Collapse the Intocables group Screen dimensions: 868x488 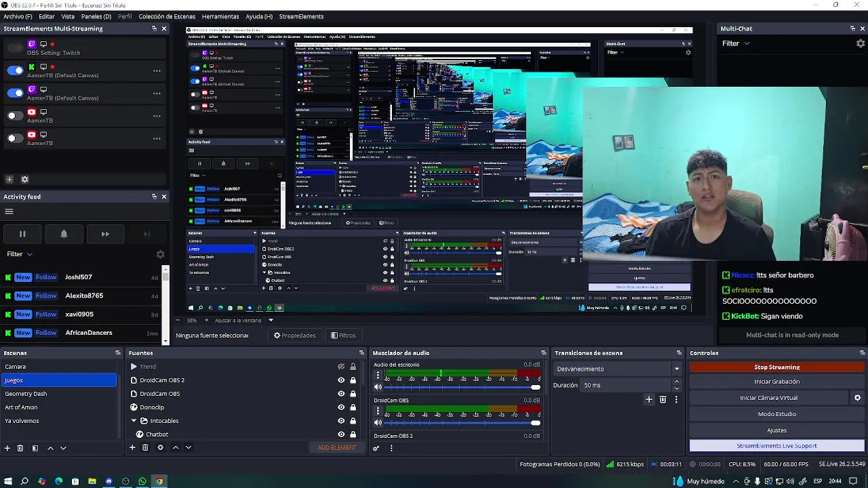click(134, 421)
